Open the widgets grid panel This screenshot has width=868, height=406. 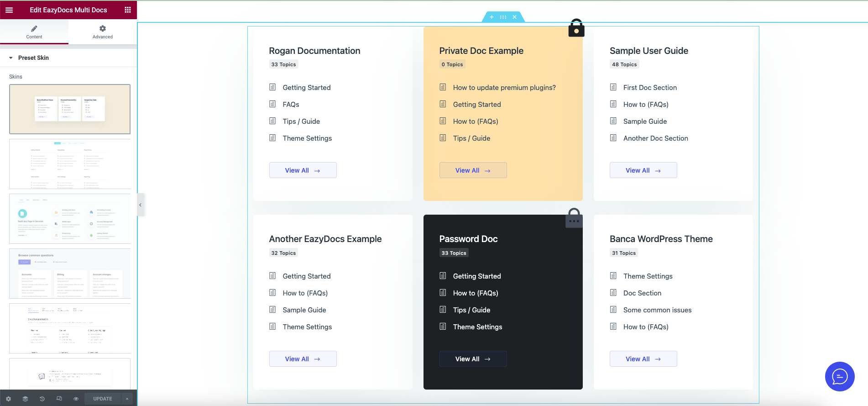128,10
